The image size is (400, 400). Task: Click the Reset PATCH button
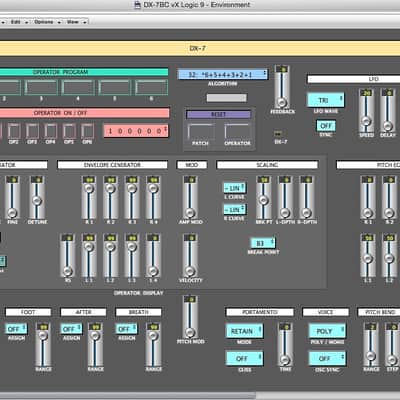click(200, 132)
